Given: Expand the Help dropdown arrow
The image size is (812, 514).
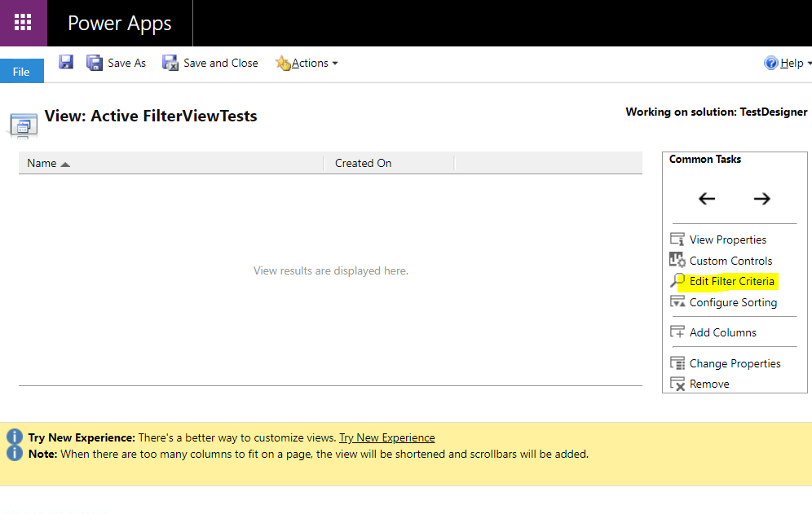Looking at the screenshot, I should (x=809, y=64).
